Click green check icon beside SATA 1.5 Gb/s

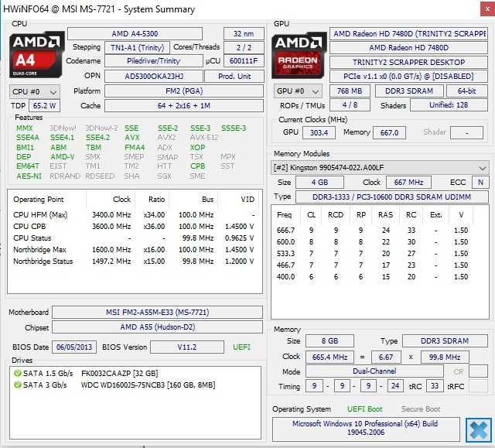18,373
